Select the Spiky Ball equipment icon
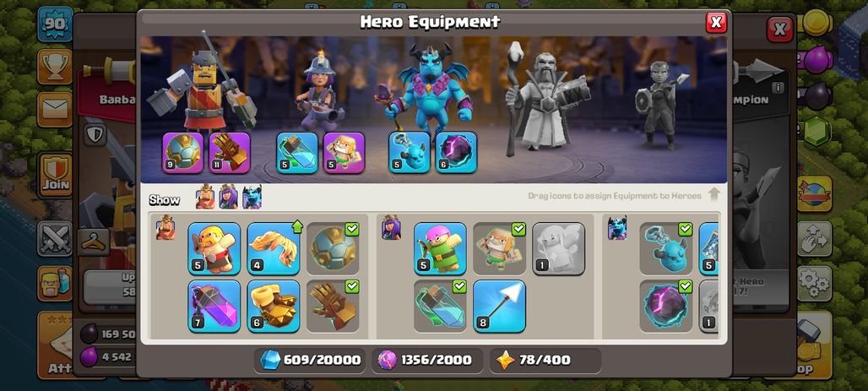Viewport: 868px width, 391px height. coord(333,248)
